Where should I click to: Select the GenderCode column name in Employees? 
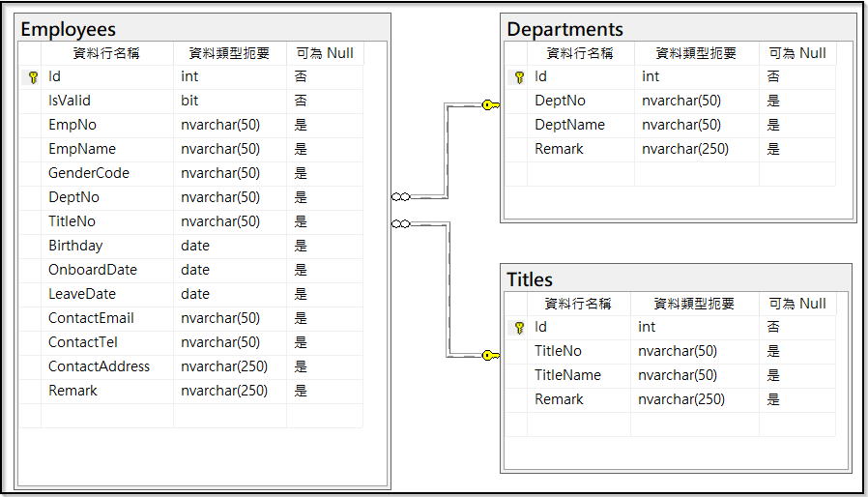[x=89, y=173]
